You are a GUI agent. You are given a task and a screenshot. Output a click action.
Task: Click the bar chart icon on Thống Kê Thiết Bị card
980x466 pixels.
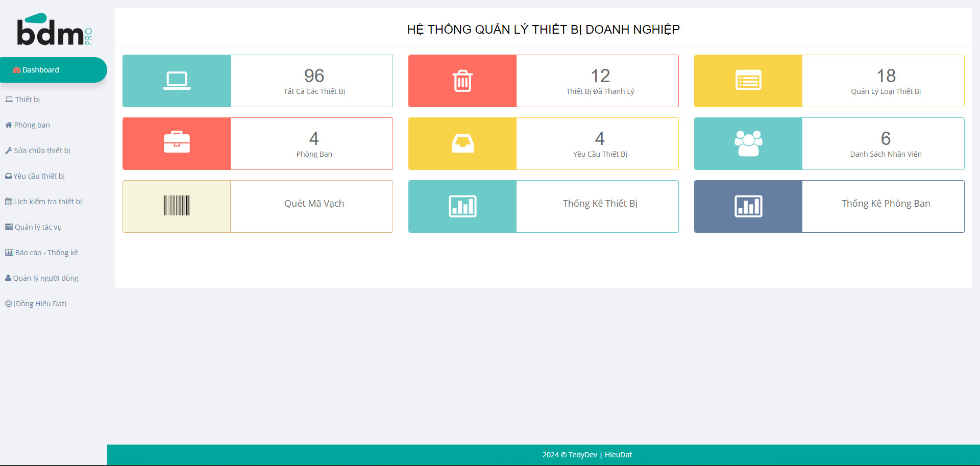click(x=462, y=206)
